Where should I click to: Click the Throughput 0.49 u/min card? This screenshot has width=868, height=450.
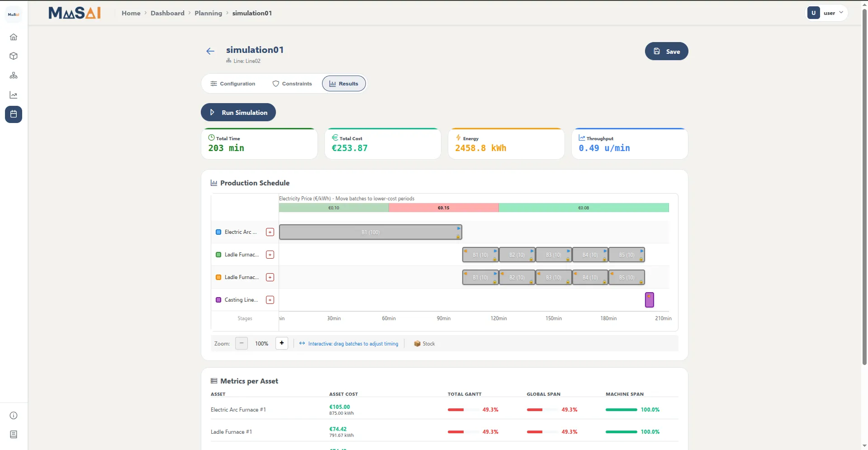tap(630, 144)
